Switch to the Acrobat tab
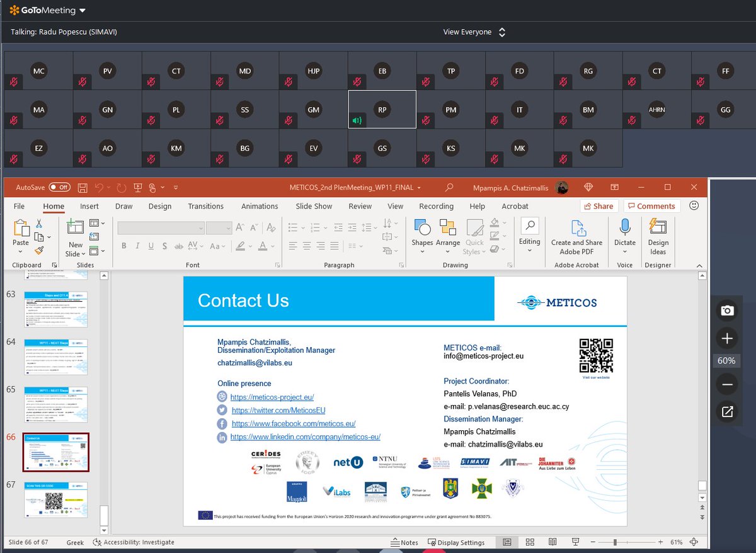756x553 pixels. click(x=515, y=206)
